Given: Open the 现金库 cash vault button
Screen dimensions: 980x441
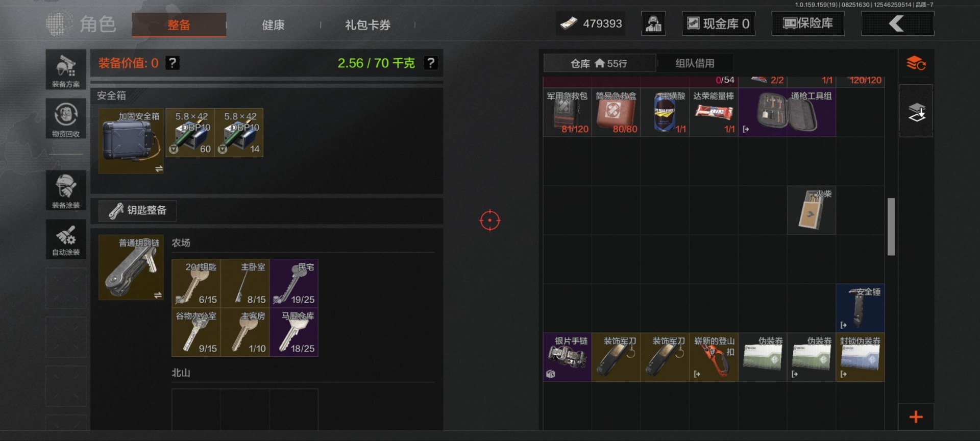Looking at the screenshot, I should coord(718,23).
